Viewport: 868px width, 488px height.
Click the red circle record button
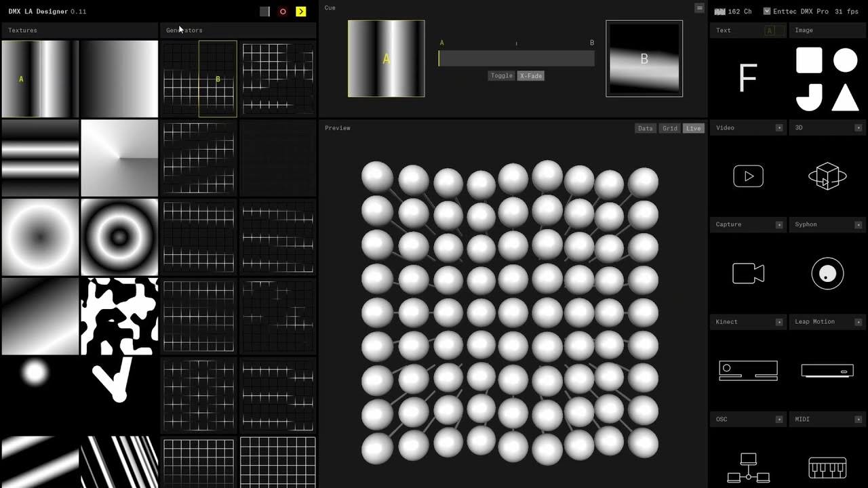pos(283,12)
